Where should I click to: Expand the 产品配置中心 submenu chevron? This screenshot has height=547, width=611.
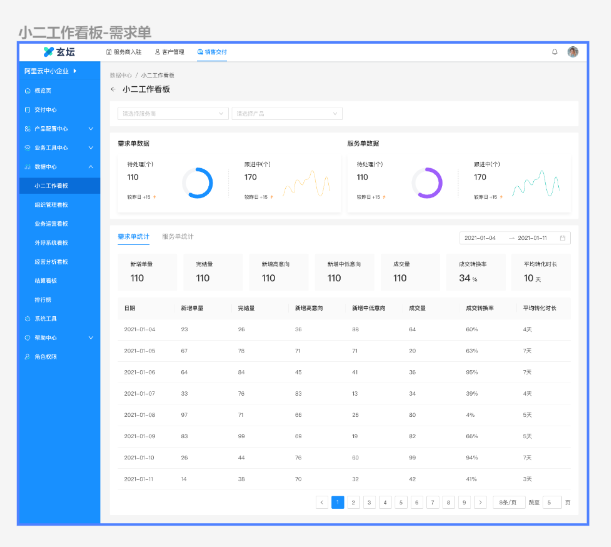point(91,129)
